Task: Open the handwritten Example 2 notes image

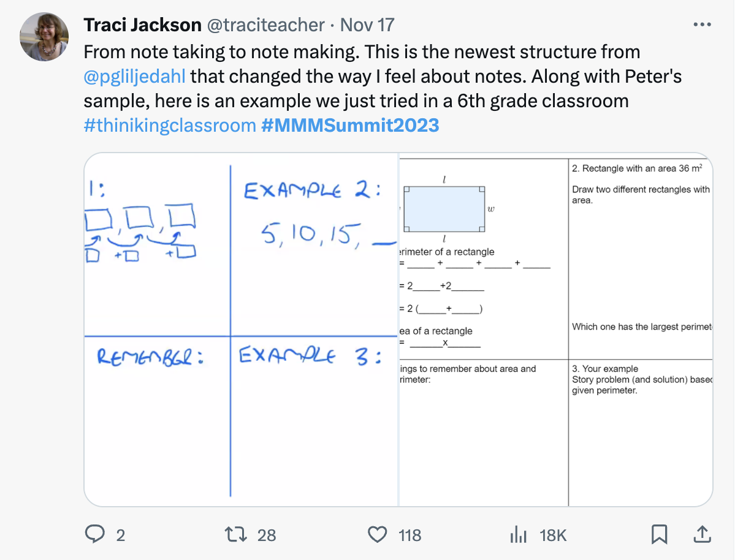Action: (x=241, y=330)
